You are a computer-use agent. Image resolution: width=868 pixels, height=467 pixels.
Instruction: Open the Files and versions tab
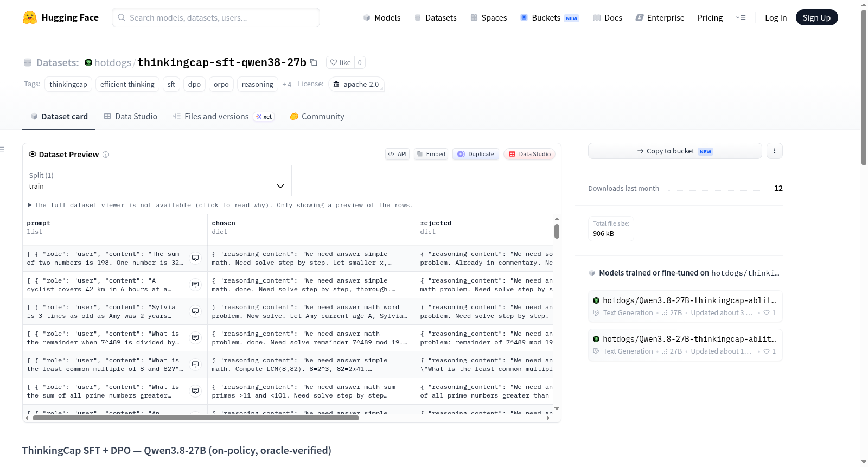(224, 117)
